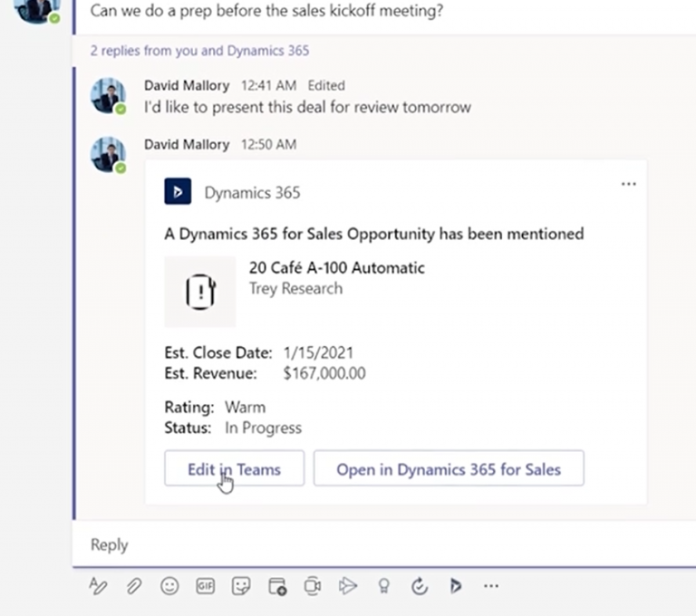The width and height of the screenshot is (696, 616).
Task: Open the Approvals icon in compose toolbar
Action: coord(420,586)
